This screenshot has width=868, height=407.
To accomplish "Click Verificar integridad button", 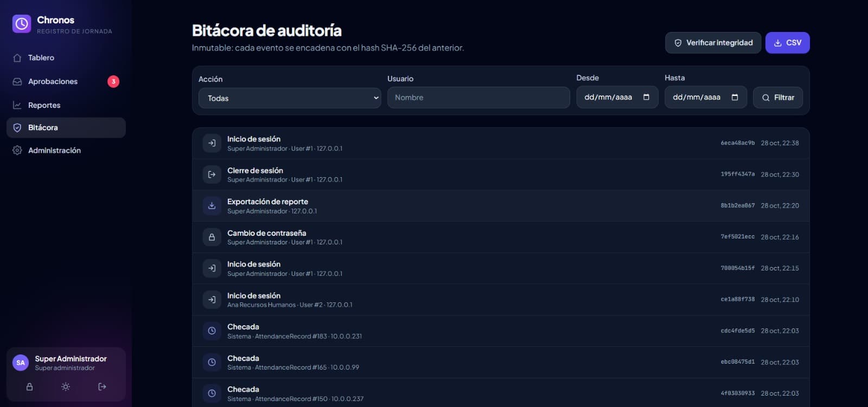I will pyautogui.click(x=713, y=43).
